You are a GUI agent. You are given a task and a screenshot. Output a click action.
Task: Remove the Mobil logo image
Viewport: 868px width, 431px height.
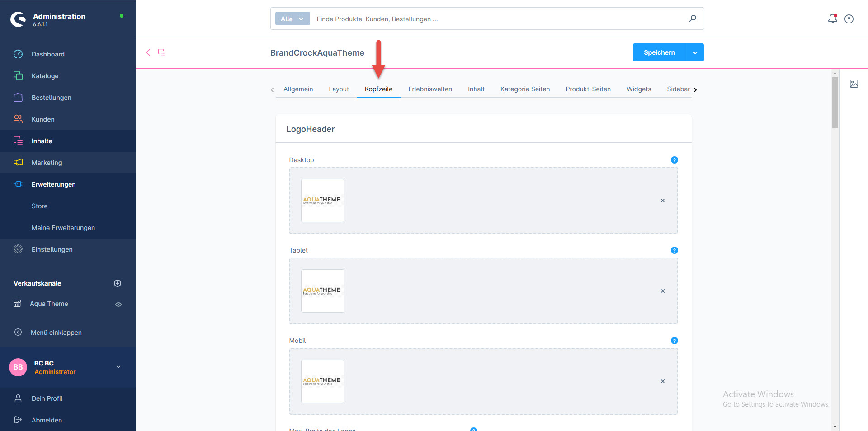point(662,381)
